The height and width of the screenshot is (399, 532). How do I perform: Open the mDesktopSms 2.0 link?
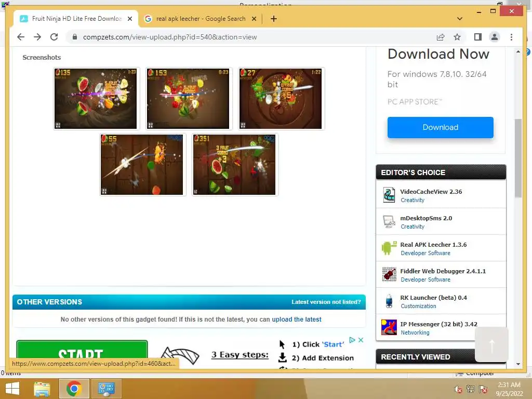426,218
